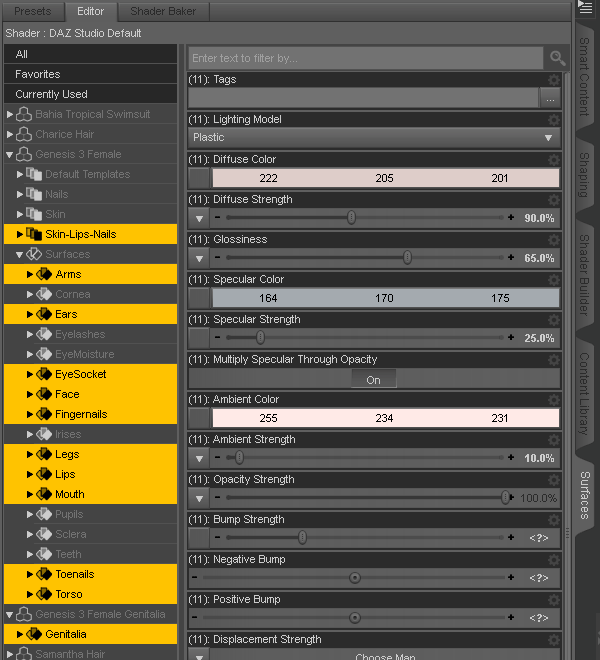Expand Bahia Tropical Swimsuit node

[x=10, y=114]
